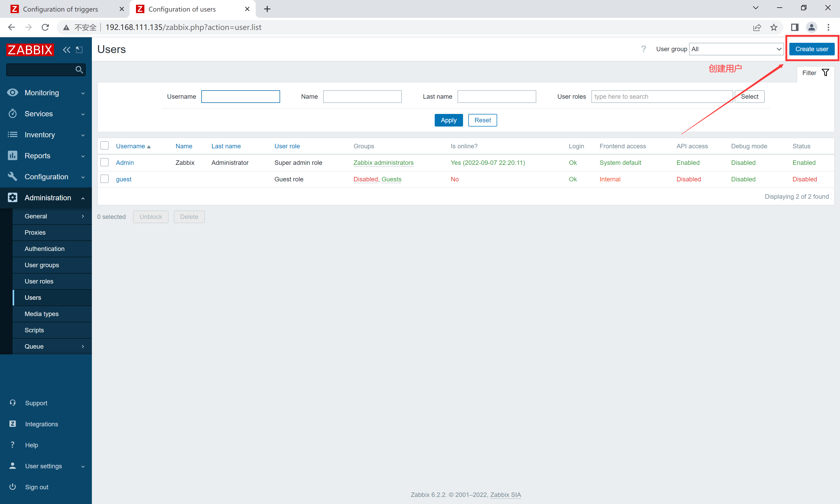Expand the General submenu arrow

[83, 216]
